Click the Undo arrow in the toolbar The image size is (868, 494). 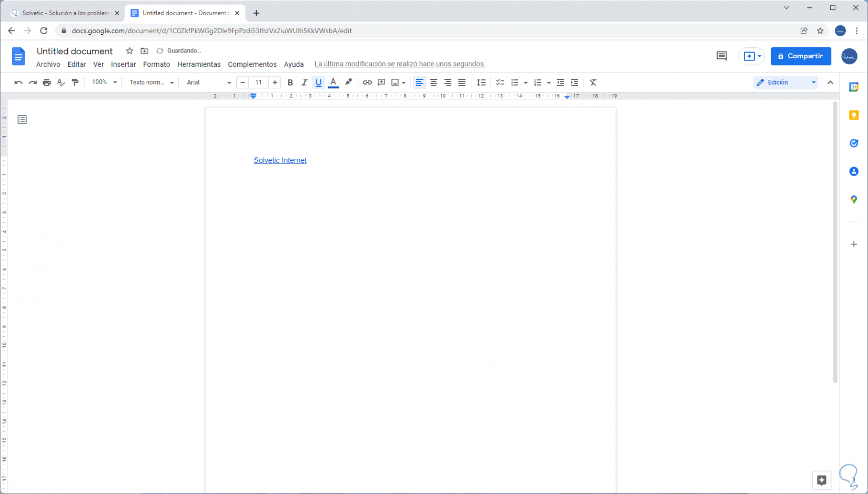pyautogui.click(x=18, y=83)
